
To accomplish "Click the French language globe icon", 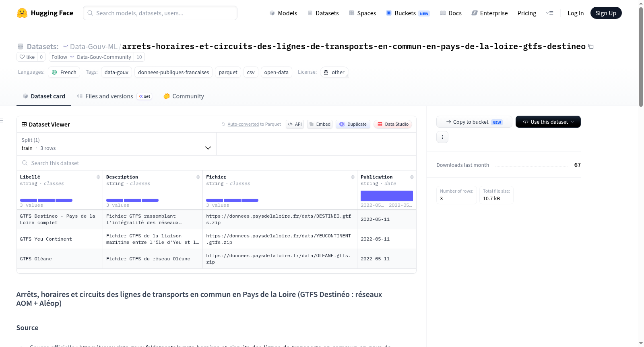I will tap(54, 72).
